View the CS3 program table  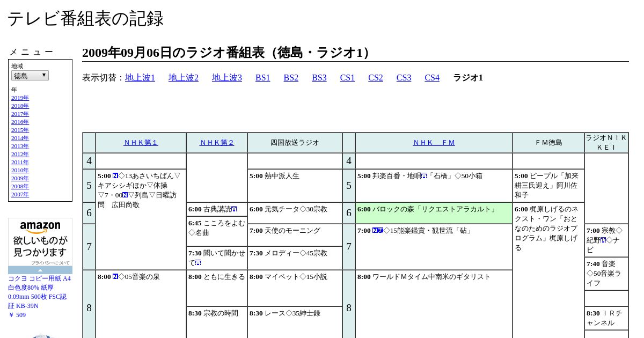[404, 78]
